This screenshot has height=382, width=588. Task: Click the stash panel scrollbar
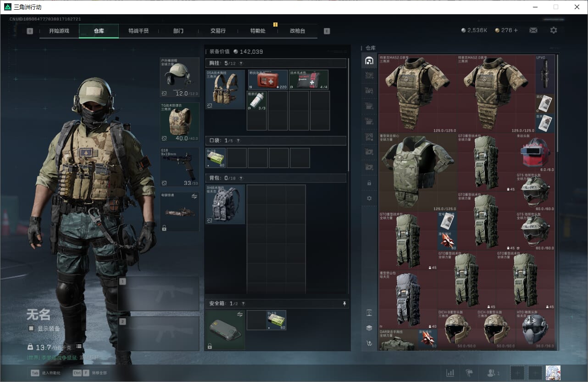[557, 103]
